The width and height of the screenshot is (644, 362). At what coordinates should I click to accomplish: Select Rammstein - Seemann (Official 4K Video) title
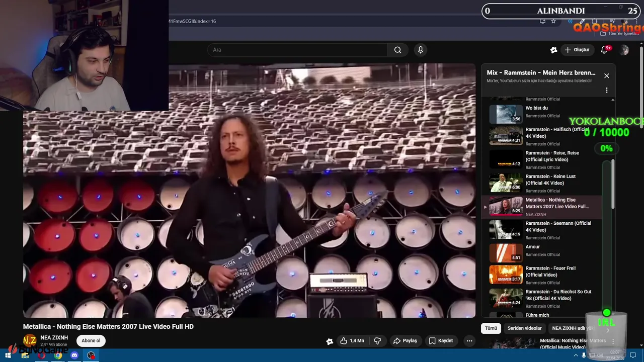point(558,227)
